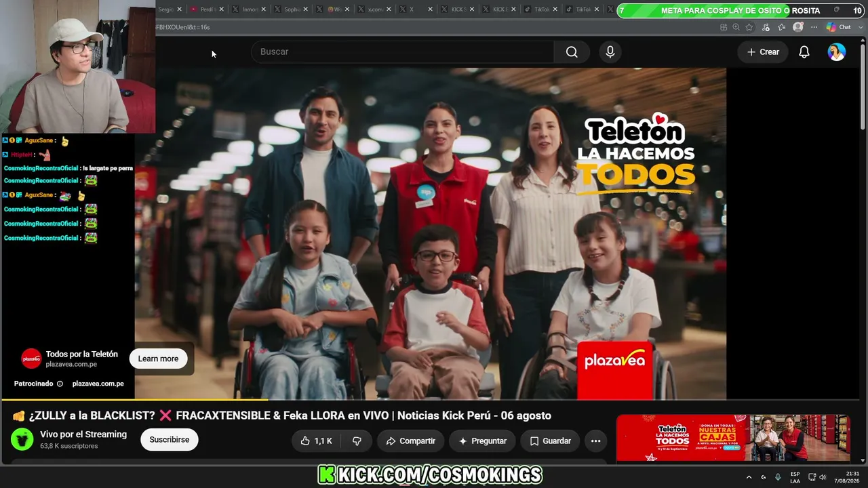Close the Sophia browser tab
868x488 pixels.
[x=305, y=9]
